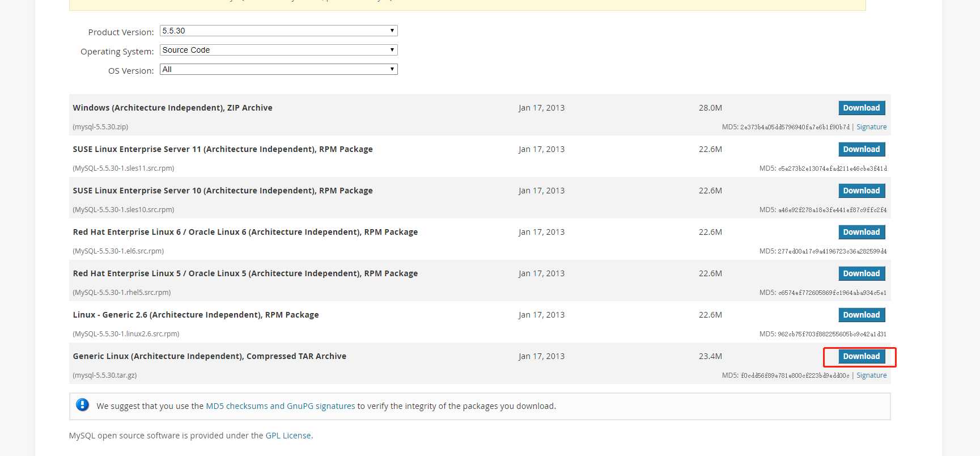
Task: Download Red Hat Enterprise Linux 5 RPM package
Action: [862, 273]
